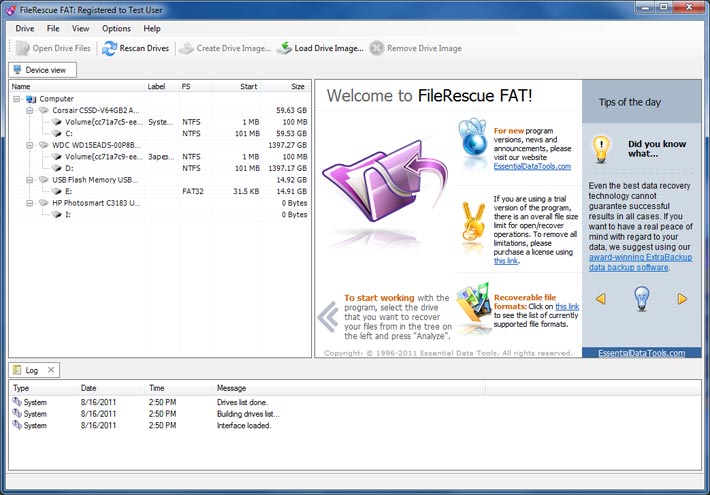The image size is (710, 495).
Task: Open the View menu
Action: [x=80, y=29]
